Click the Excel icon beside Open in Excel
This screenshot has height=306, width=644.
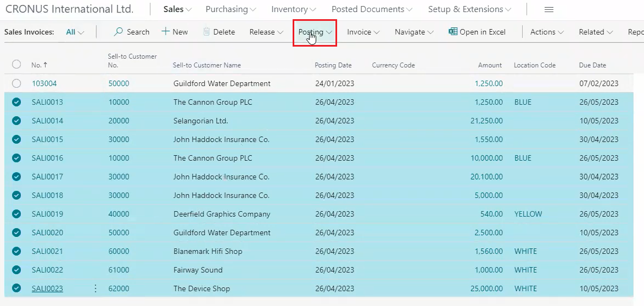(453, 32)
